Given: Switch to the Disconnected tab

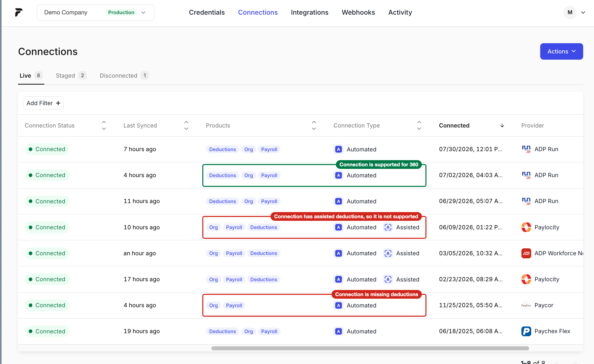Looking at the screenshot, I should tap(124, 76).
